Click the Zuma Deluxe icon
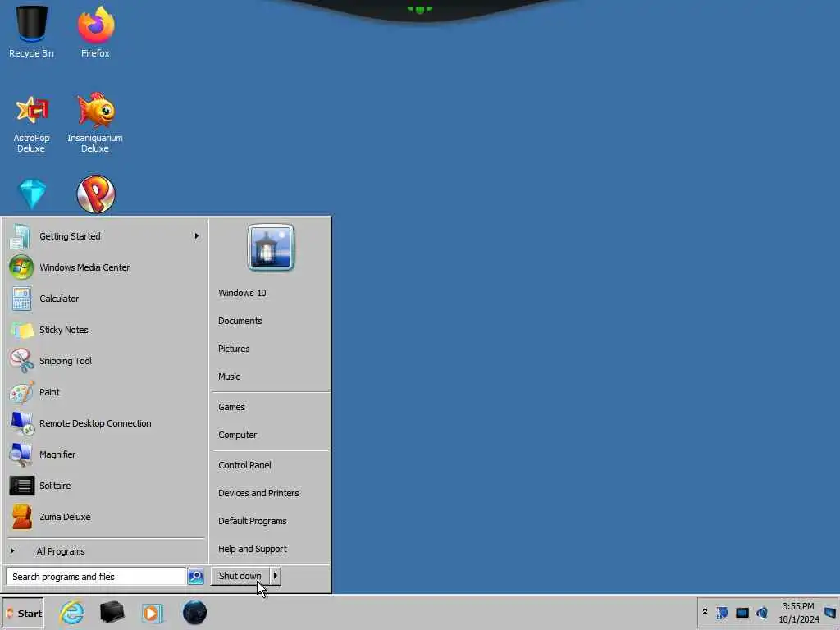This screenshot has width=840, height=630. 22,517
